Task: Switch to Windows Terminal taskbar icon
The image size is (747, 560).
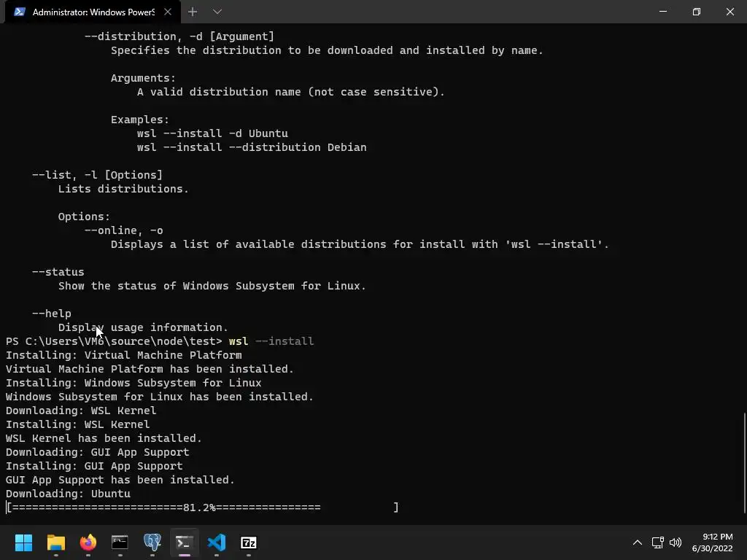Action: click(185, 542)
